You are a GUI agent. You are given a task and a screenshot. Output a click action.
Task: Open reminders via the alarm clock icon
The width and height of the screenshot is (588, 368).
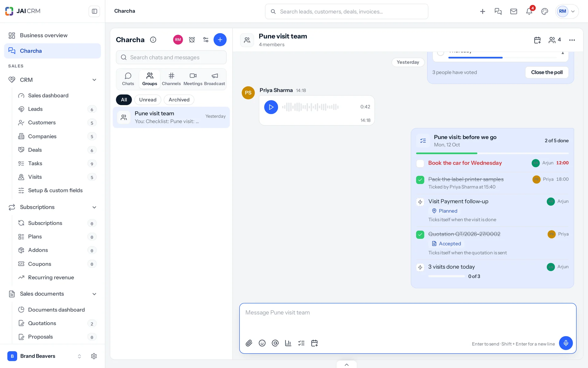(192, 40)
